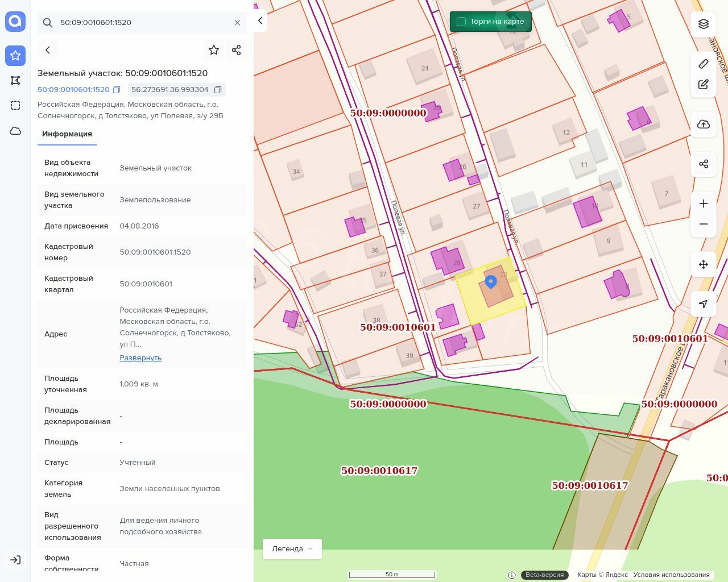Go back using the left arrow
The image size is (728, 582).
point(48,50)
